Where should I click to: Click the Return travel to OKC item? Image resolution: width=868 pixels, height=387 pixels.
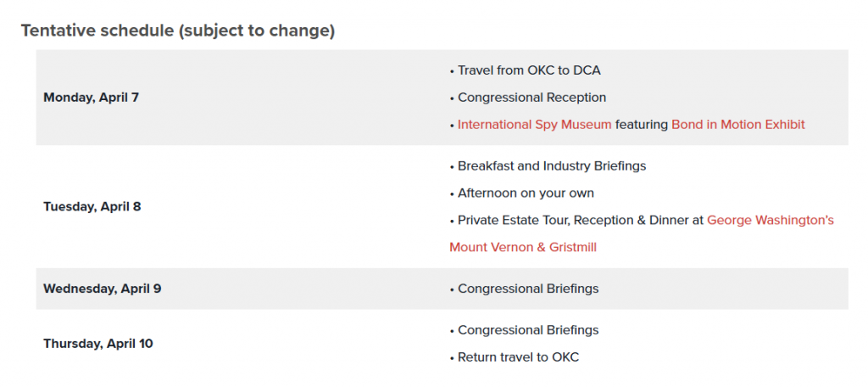click(518, 357)
